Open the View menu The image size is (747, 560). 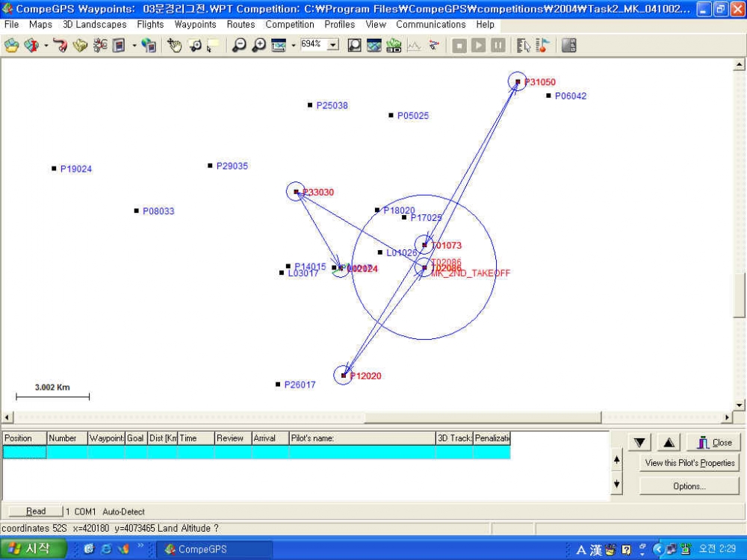(x=376, y=25)
